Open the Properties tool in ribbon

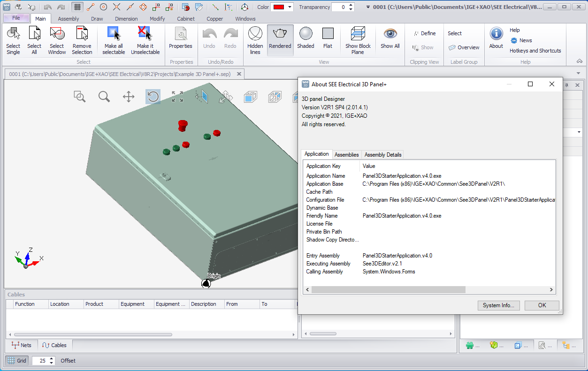pos(181,38)
